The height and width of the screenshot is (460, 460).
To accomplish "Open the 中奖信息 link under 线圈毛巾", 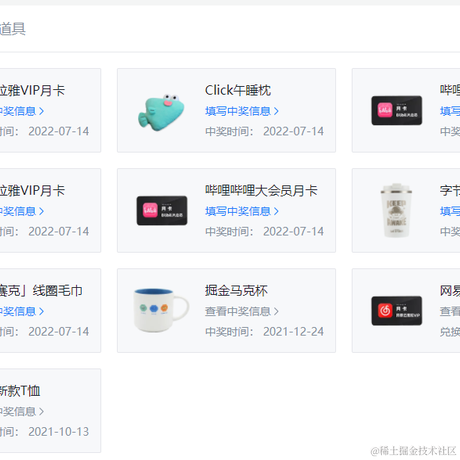I will 22,311.
